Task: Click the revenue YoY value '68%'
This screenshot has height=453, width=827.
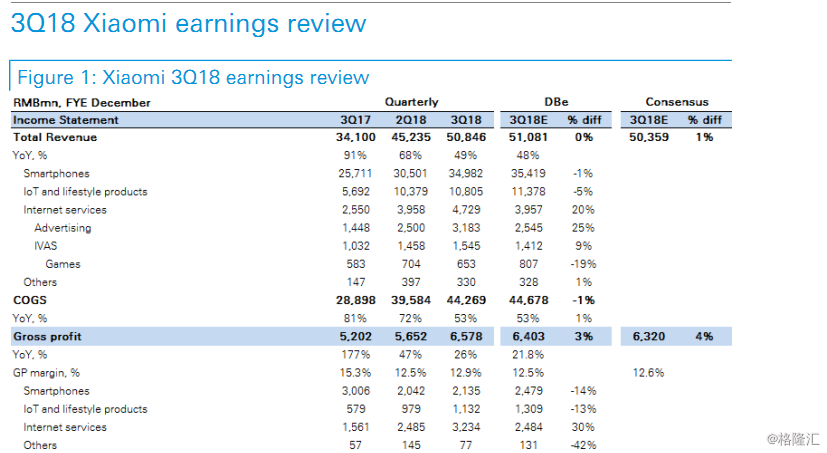Action: pos(411,156)
